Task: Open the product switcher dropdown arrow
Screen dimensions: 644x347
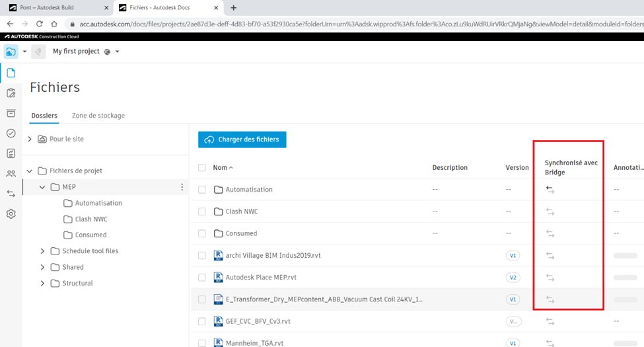Action: 24,52
